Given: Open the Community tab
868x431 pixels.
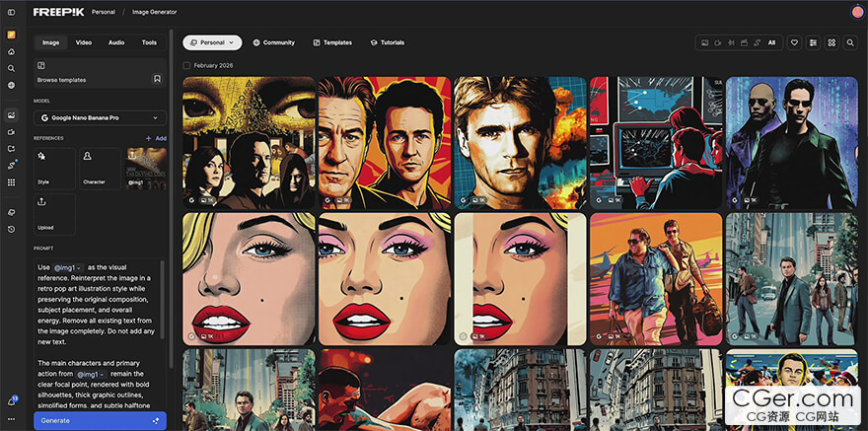Looking at the screenshot, I should pos(273,42).
